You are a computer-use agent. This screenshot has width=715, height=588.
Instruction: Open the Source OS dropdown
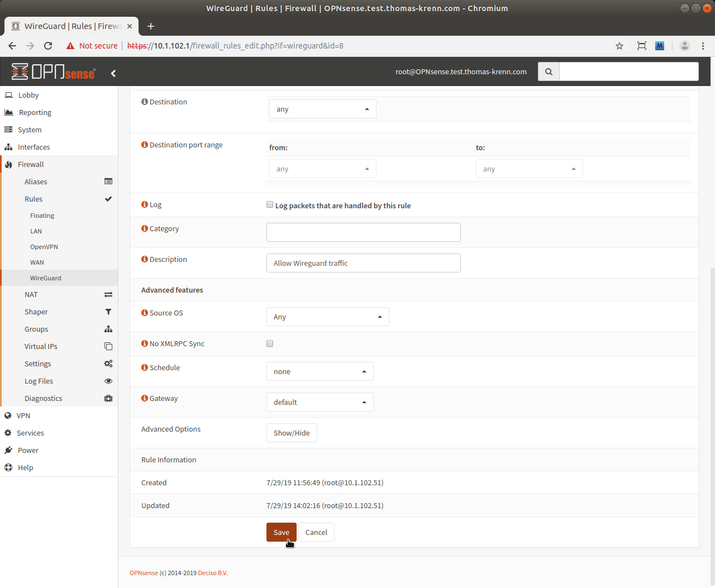point(327,317)
